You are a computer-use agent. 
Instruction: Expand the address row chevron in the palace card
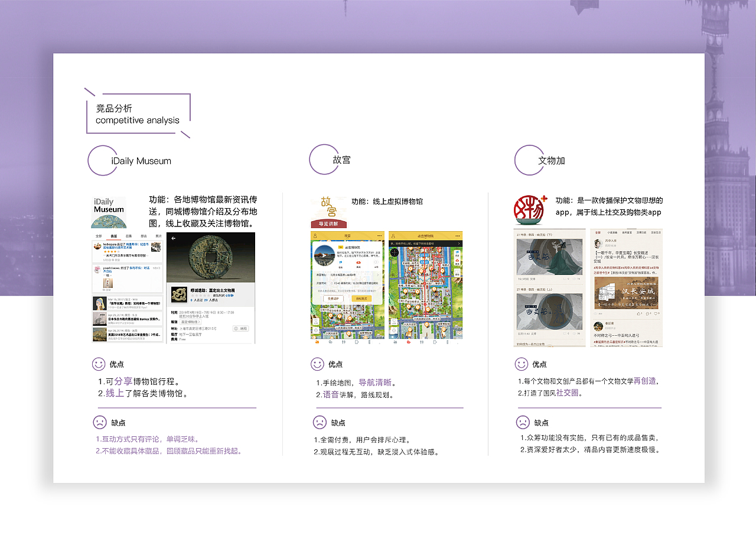tap(377, 275)
